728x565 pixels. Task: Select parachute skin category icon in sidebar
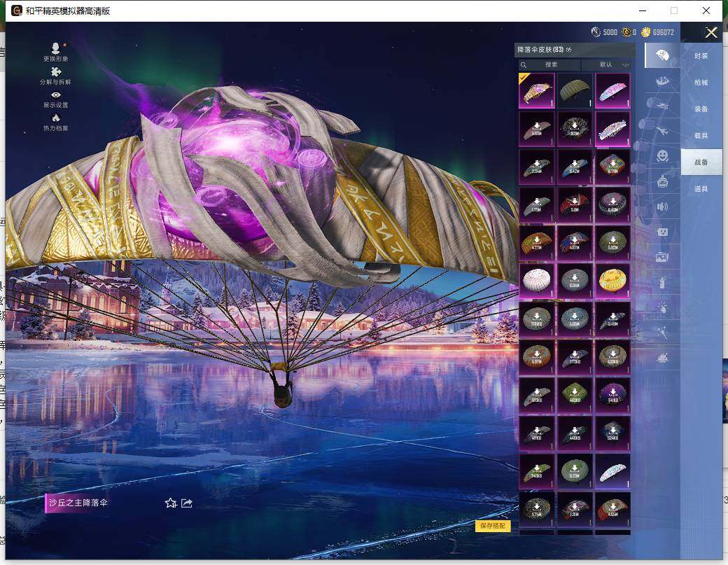[x=662, y=55]
